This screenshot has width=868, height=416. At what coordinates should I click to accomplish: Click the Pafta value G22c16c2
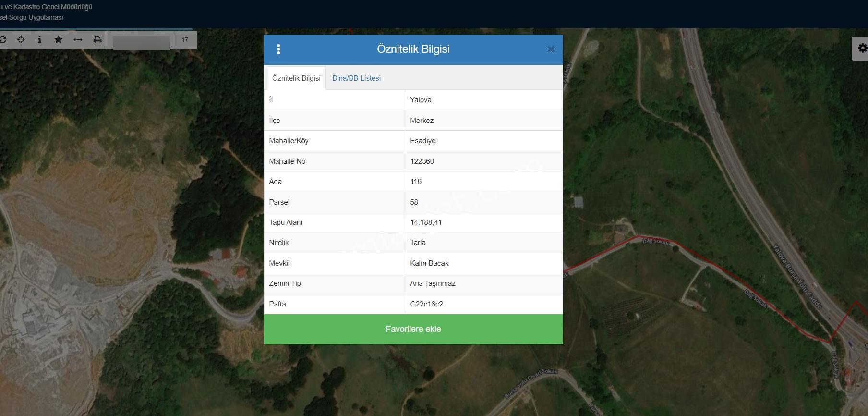tap(426, 304)
